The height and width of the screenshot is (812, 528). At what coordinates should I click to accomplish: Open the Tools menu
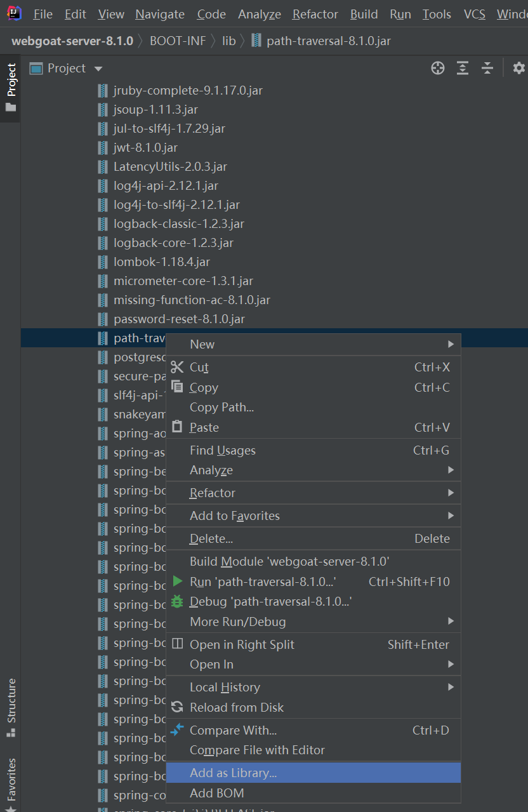coord(437,14)
